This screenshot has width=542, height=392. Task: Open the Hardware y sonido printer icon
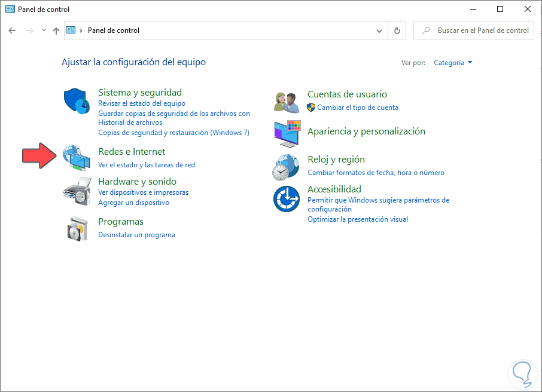pos(77,191)
